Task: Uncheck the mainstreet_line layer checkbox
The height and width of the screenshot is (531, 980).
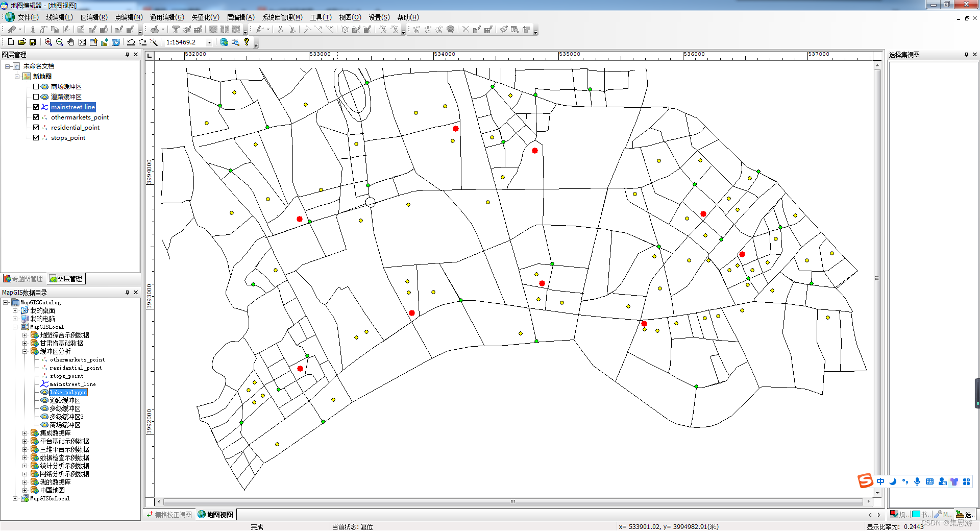Action: coord(36,107)
